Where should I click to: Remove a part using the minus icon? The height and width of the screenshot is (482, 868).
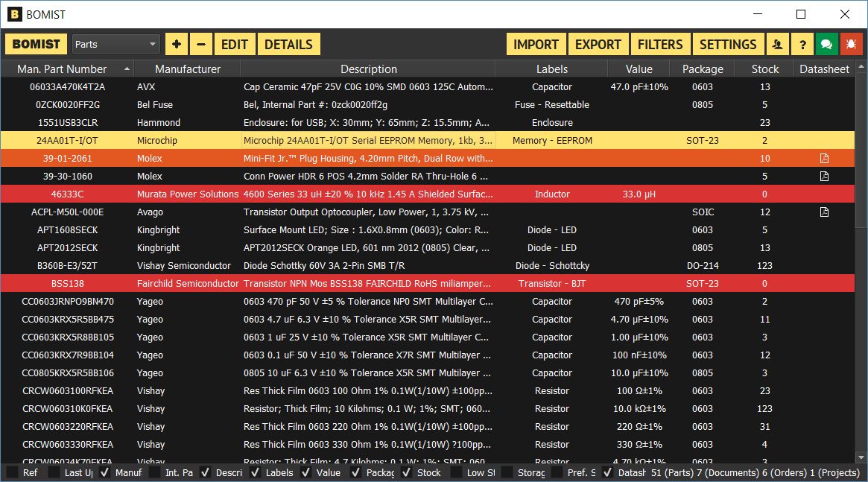200,43
